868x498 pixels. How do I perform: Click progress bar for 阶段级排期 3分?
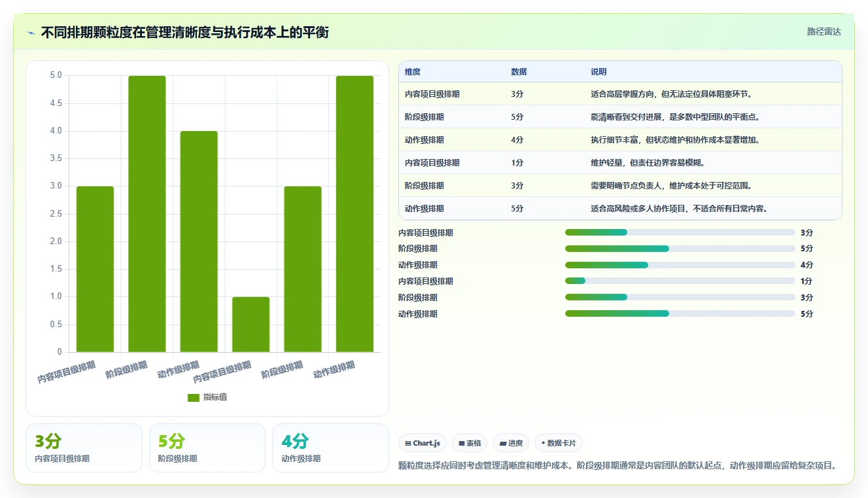(680, 298)
